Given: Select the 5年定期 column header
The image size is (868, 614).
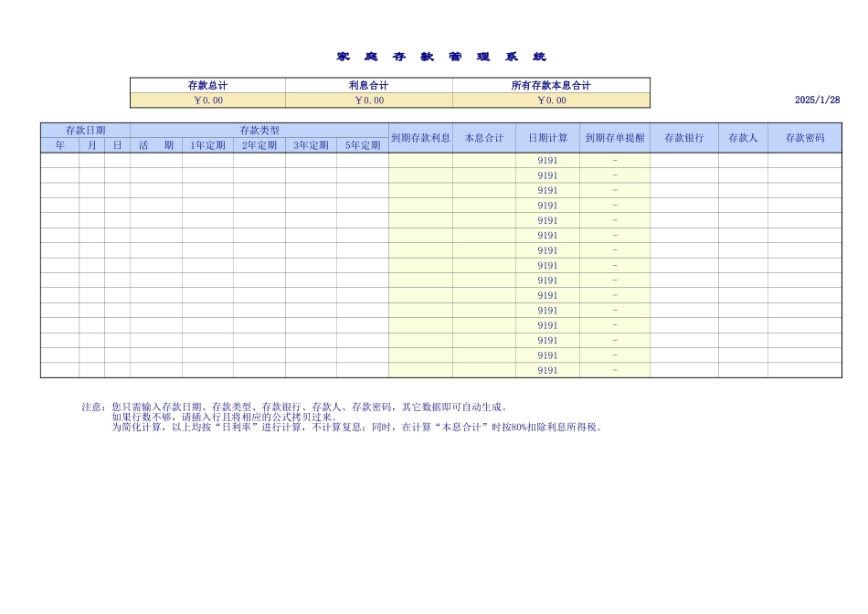Looking at the screenshot, I should pyautogui.click(x=362, y=143).
